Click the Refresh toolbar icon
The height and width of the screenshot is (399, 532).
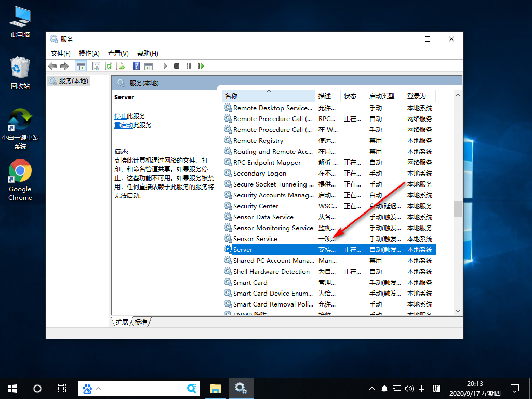click(109, 66)
